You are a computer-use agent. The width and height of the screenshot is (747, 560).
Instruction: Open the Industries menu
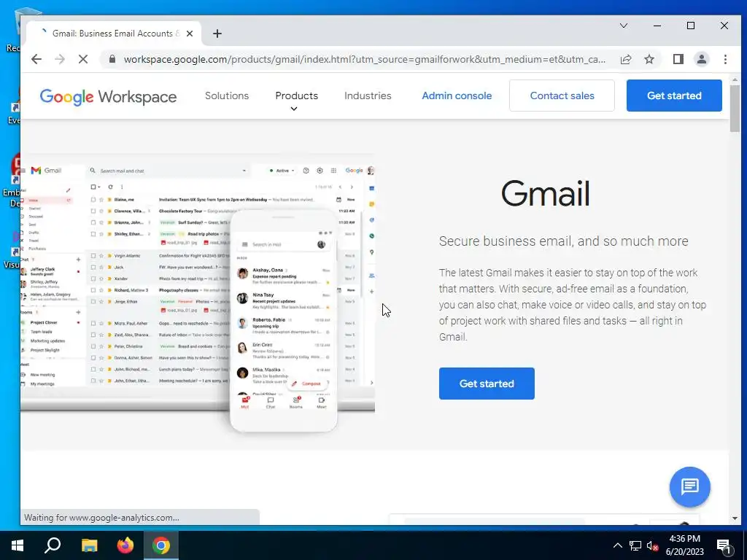click(368, 96)
